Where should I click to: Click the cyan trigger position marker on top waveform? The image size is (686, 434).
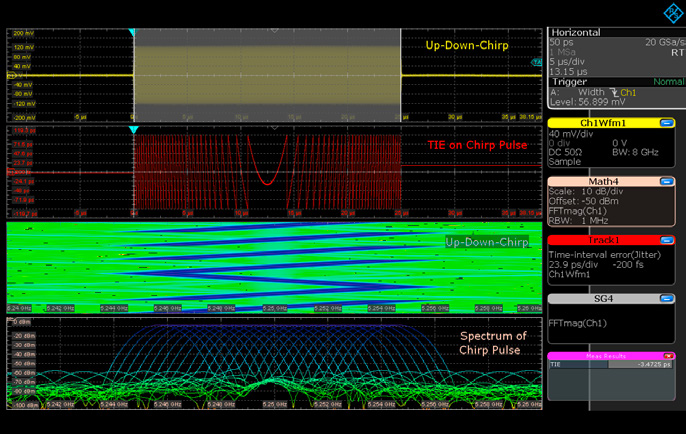click(x=132, y=33)
